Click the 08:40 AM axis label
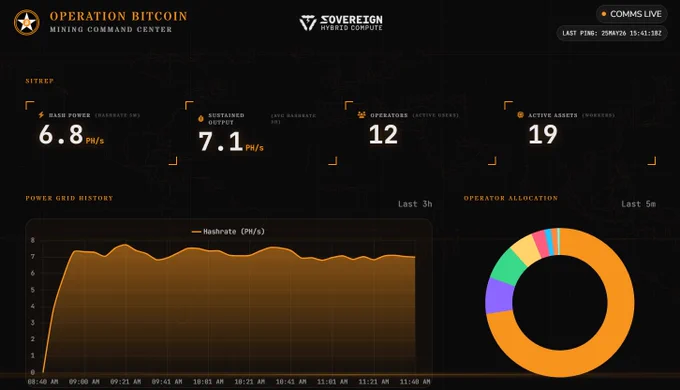This screenshot has width=680, height=390. [x=43, y=382]
